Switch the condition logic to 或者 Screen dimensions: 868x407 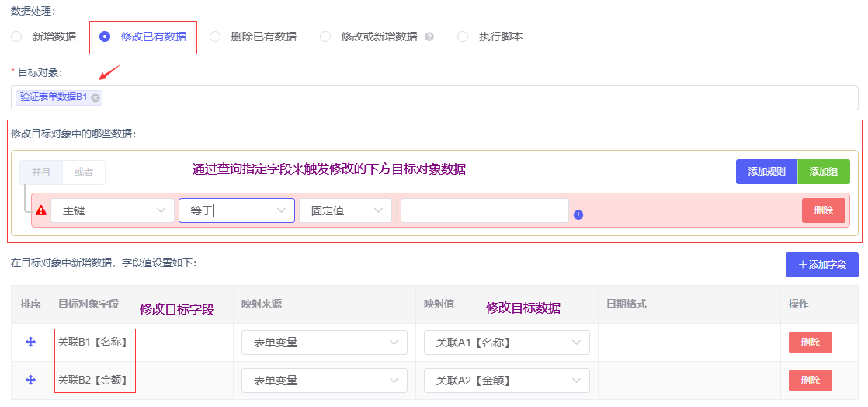point(83,172)
